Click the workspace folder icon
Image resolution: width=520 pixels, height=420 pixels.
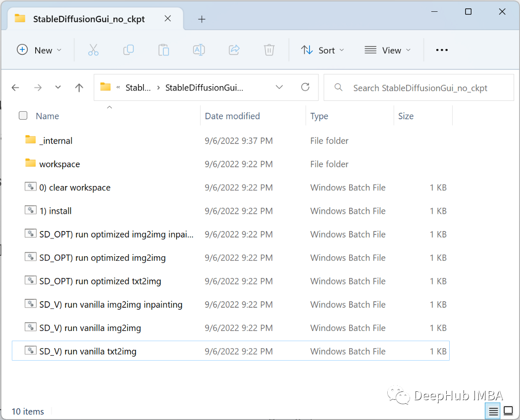click(x=31, y=163)
